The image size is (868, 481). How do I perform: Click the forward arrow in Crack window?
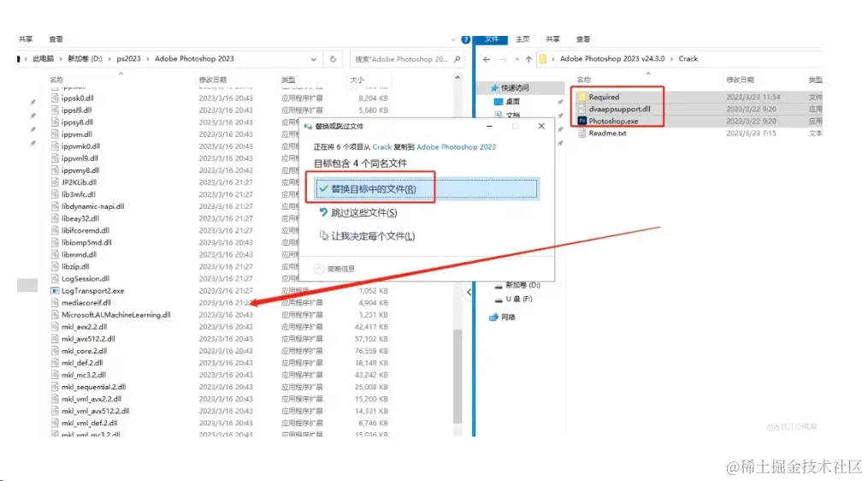point(503,59)
